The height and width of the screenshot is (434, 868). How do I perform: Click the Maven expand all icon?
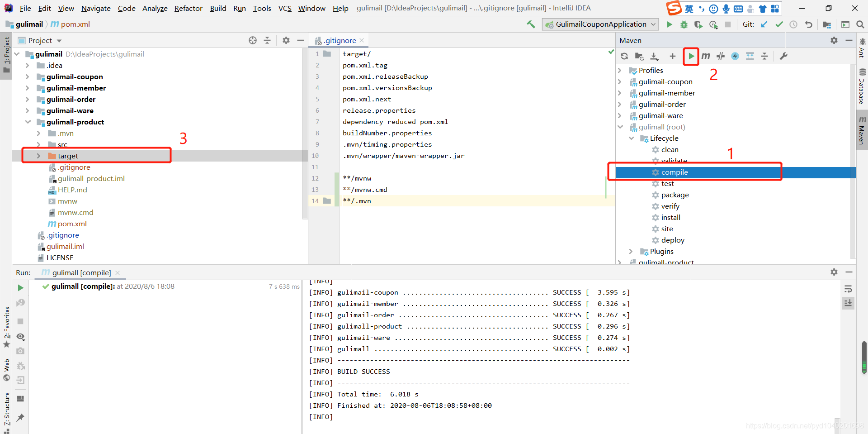tap(750, 56)
